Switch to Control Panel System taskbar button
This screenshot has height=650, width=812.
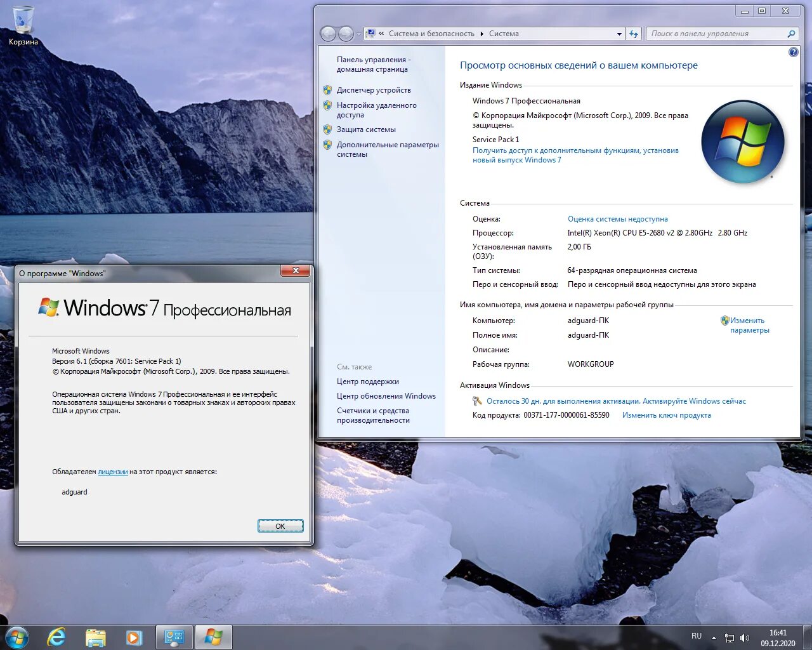click(x=174, y=637)
